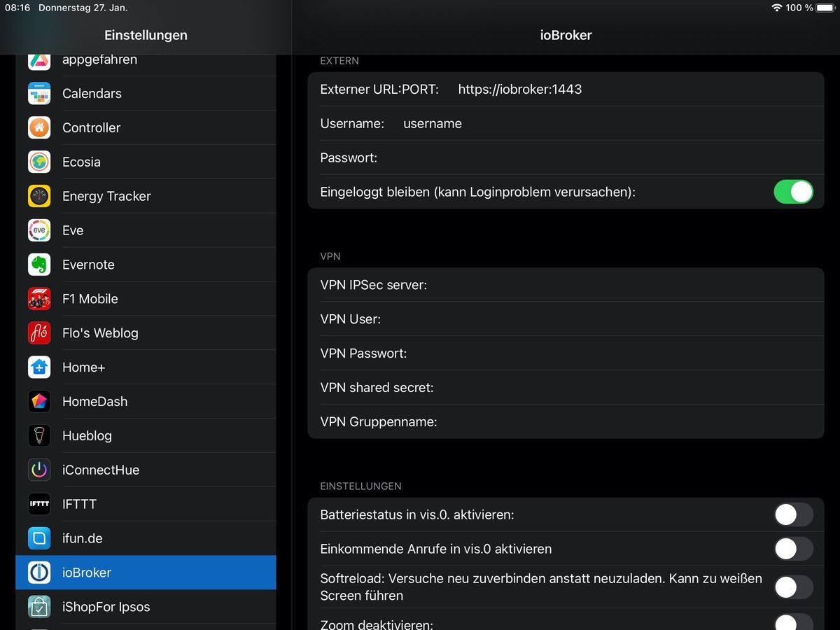Tap the VPN Gruppenname field
The image size is (840, 630).
(x=566, y=421)
